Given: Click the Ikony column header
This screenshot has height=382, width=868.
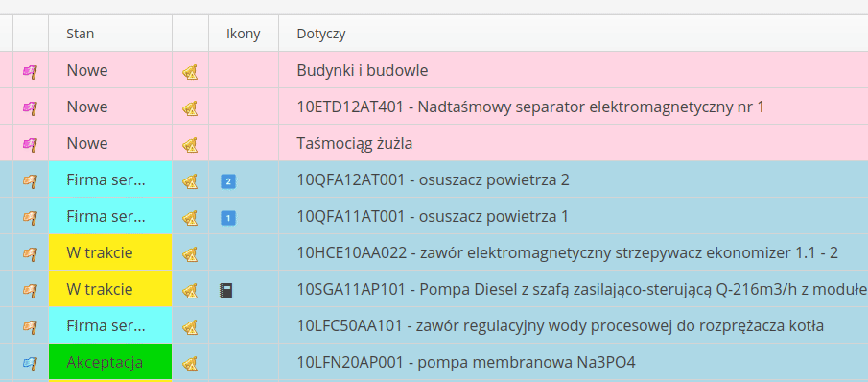Looking at the screenshot, I should point(244,34).
